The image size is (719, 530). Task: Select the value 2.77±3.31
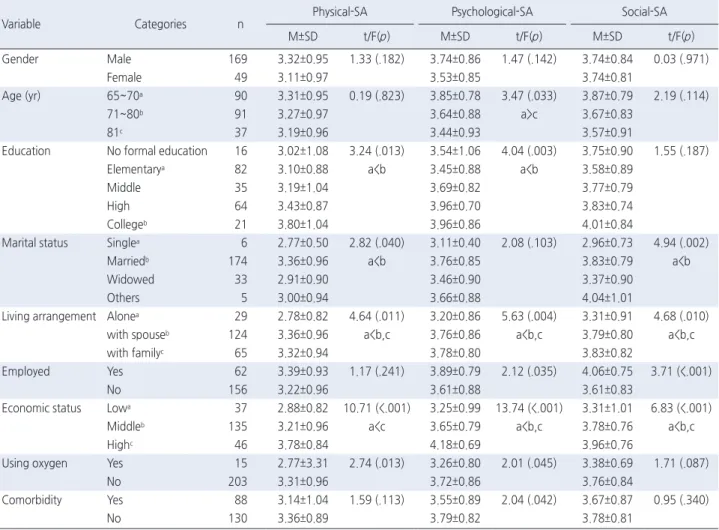coord(303,463)
